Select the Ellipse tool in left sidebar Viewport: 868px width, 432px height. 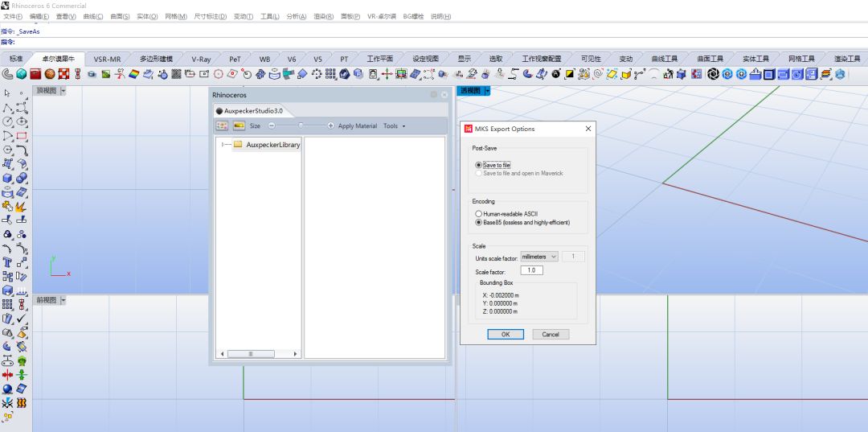tap(22, 121)
